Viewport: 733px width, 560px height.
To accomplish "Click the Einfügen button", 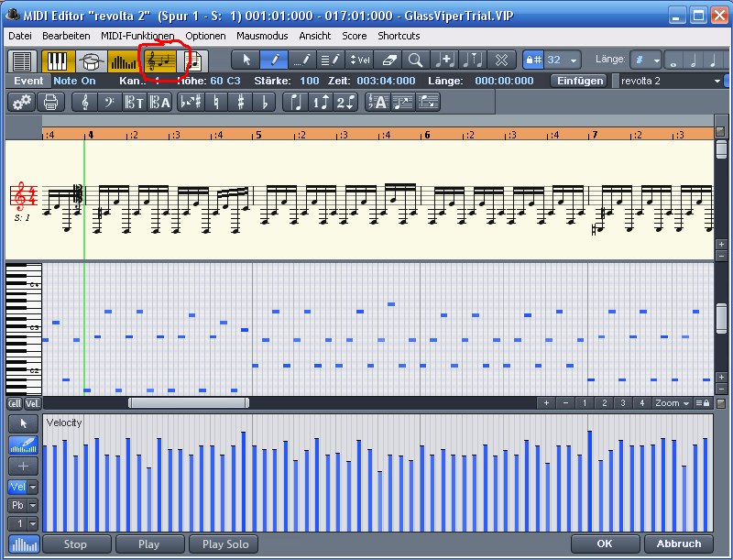I will click(580, 81).
